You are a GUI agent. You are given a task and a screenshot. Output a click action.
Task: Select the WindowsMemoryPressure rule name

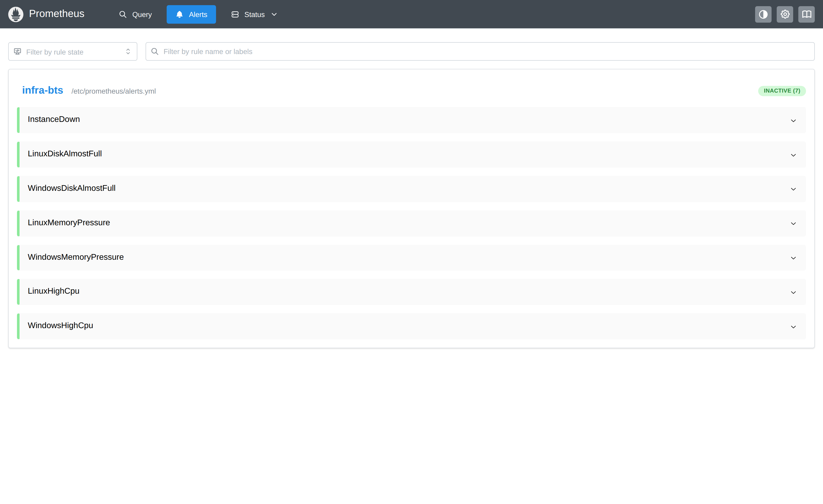(76, 257)
